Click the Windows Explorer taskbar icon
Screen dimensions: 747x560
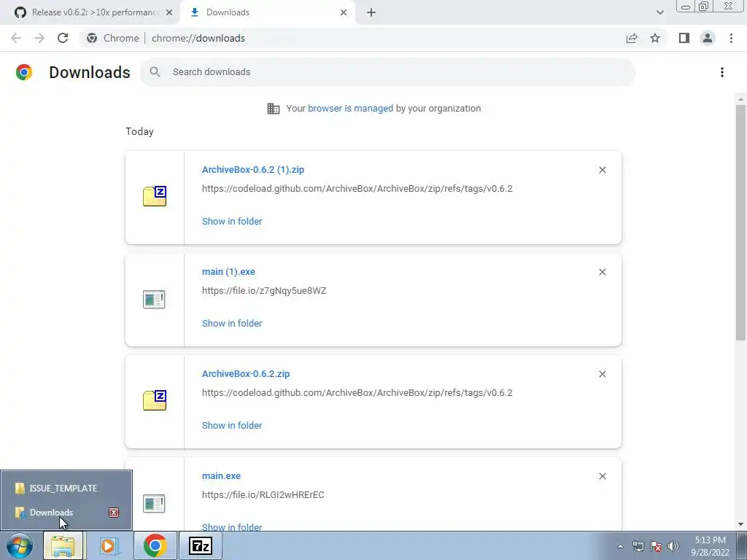tap(63, 545)
